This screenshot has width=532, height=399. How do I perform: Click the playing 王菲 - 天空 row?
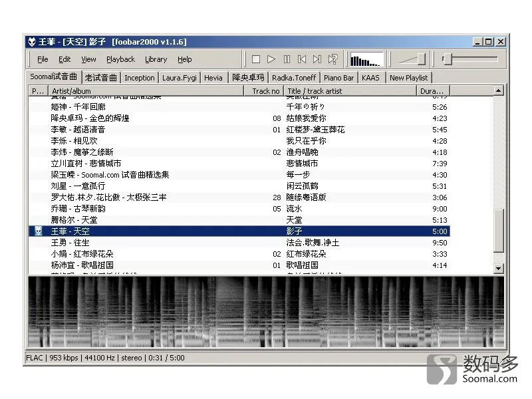[239, 231]
